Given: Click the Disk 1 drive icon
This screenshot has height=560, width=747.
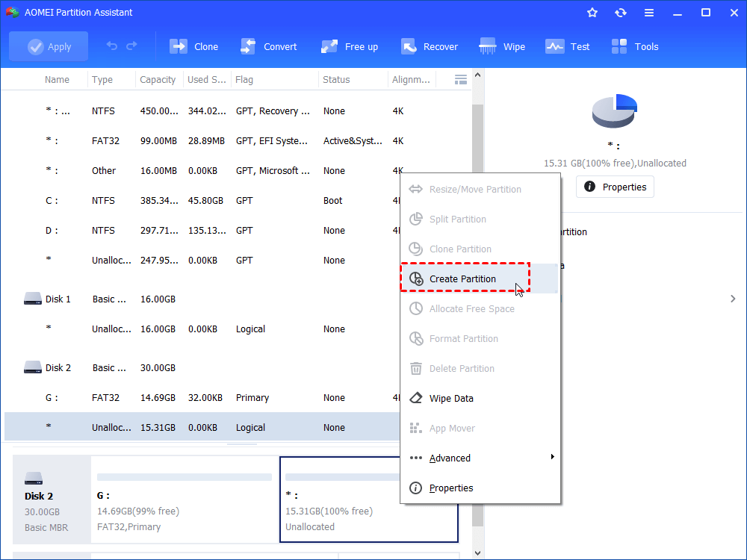Looking at the screenshot, I should coord(33,299).
